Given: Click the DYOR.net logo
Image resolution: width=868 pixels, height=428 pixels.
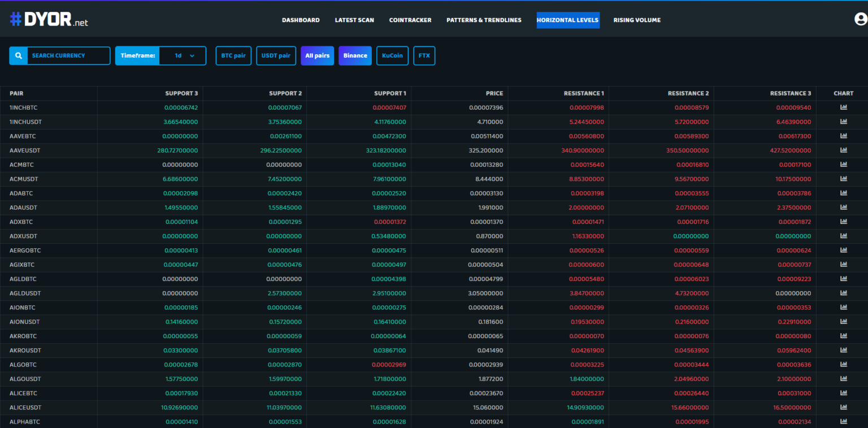Looking at the screenshot, I should point(49,19).
